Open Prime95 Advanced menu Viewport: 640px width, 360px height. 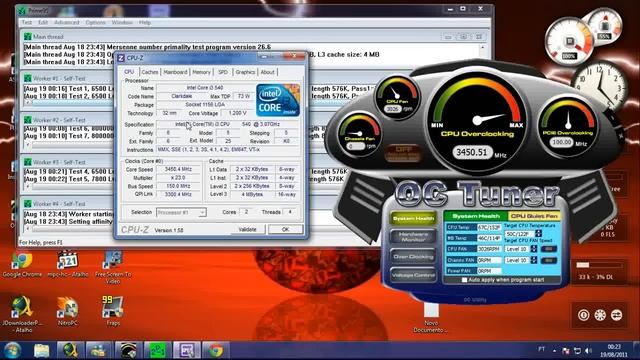pos(67,22)
